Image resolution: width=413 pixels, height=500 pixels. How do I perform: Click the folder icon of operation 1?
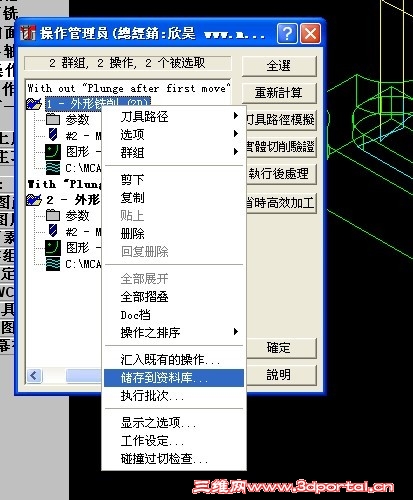34,104
